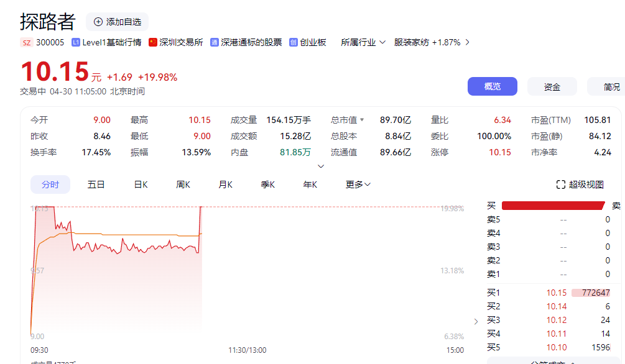Click the 成交量 value 154.15万手
625x364 pixels.
point(289,120)
